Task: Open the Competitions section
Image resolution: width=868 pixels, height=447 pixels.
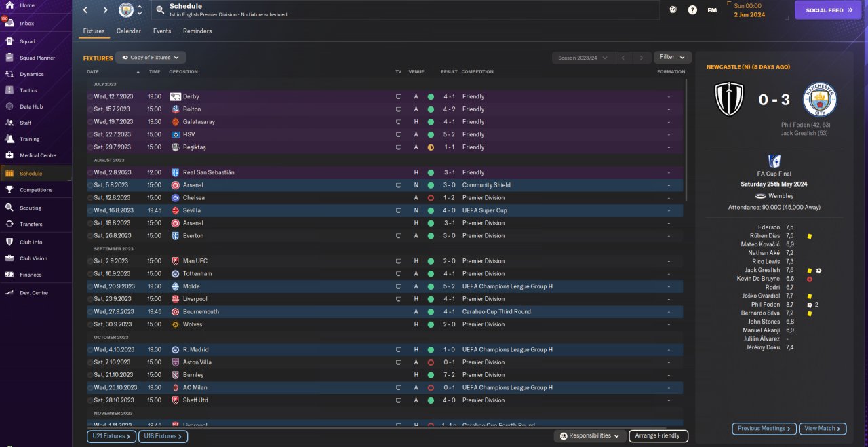Action: pos(36,190)
